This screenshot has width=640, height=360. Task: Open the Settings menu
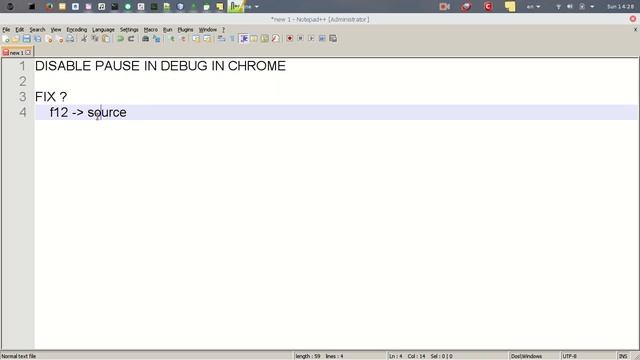click(129, 29)
